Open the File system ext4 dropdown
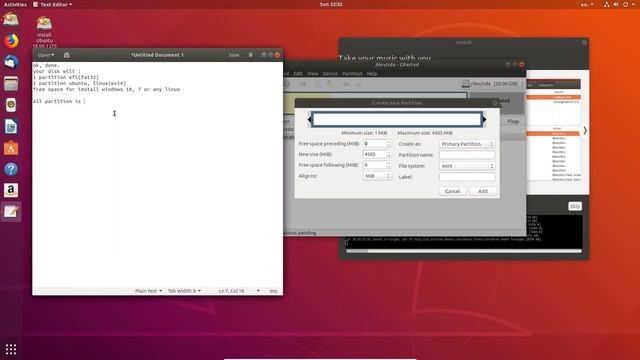Image resolution: width=640 pixels, height=360 pixels. [x=467, y=166]
